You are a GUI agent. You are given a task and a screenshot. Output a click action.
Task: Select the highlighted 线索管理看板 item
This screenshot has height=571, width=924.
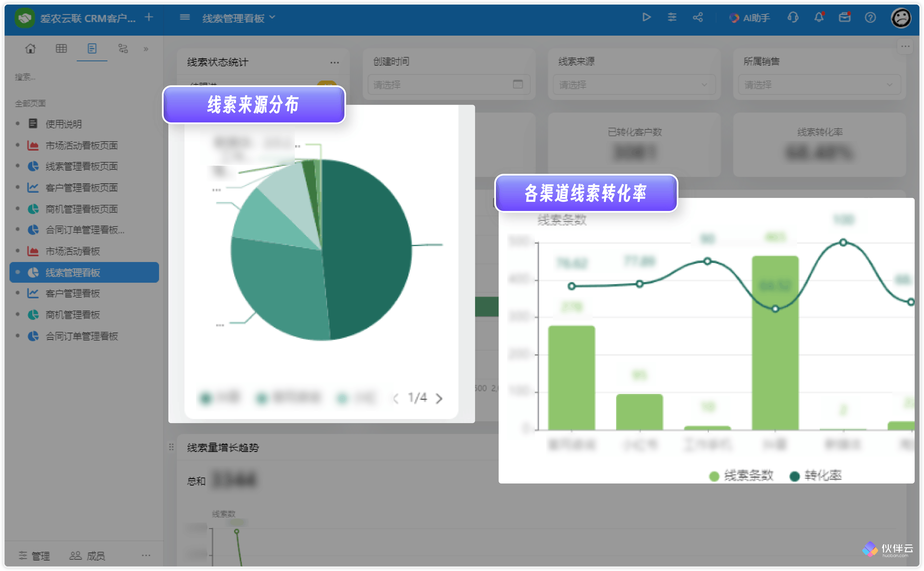(x=84, y=272)
